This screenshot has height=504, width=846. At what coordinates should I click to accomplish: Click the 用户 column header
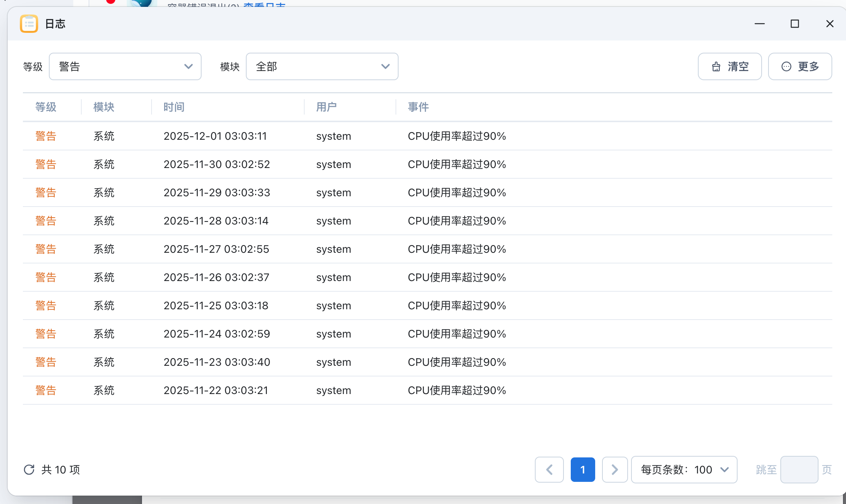click(x=326, y=107)
